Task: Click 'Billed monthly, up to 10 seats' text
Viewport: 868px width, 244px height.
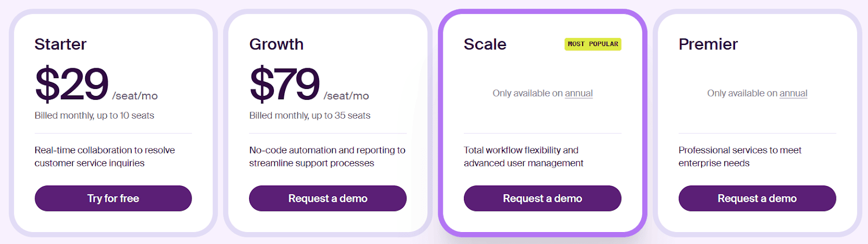Action: (94, 115)
